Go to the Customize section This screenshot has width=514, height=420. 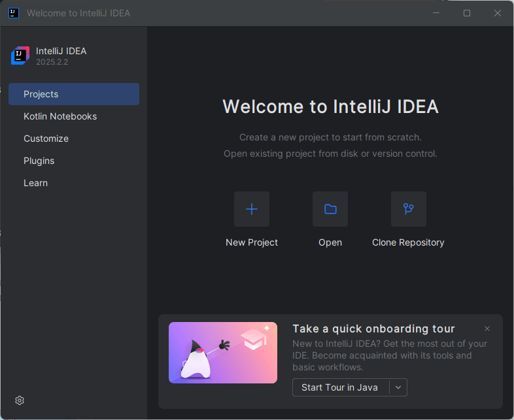click(x=46, y=138)
